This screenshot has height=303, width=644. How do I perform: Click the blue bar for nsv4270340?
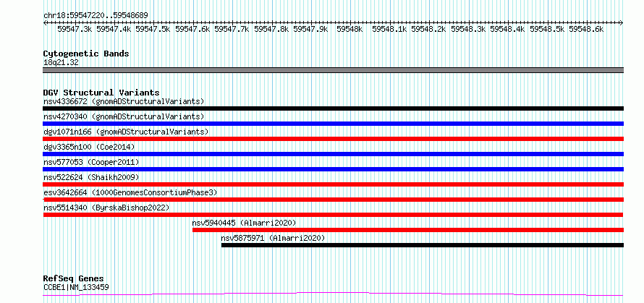[x=334, y=124]
